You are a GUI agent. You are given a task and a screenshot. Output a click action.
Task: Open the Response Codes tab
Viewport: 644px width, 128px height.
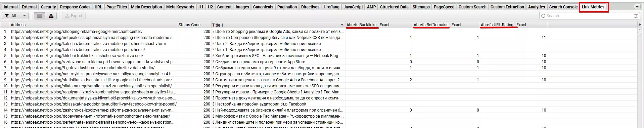(75, 7)
